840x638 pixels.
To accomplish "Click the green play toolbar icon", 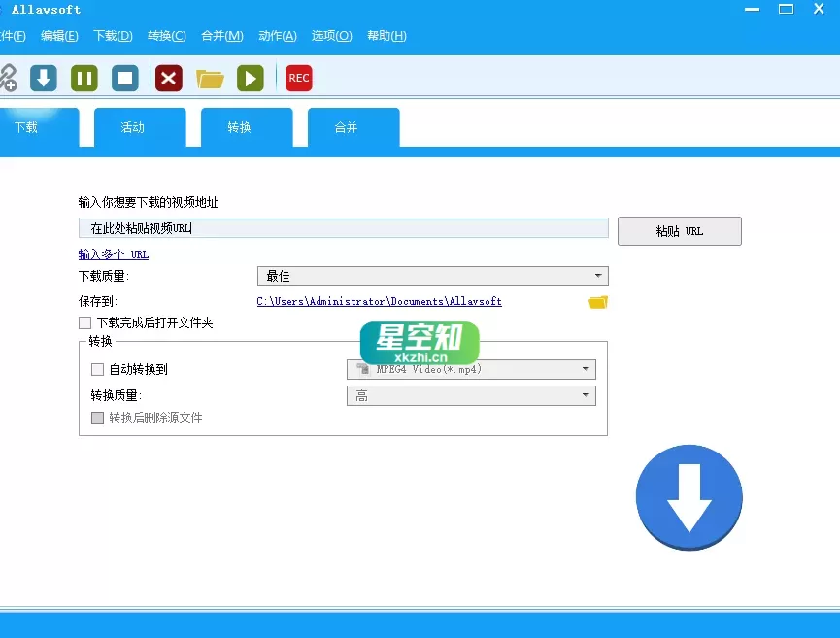I will 251,78.
